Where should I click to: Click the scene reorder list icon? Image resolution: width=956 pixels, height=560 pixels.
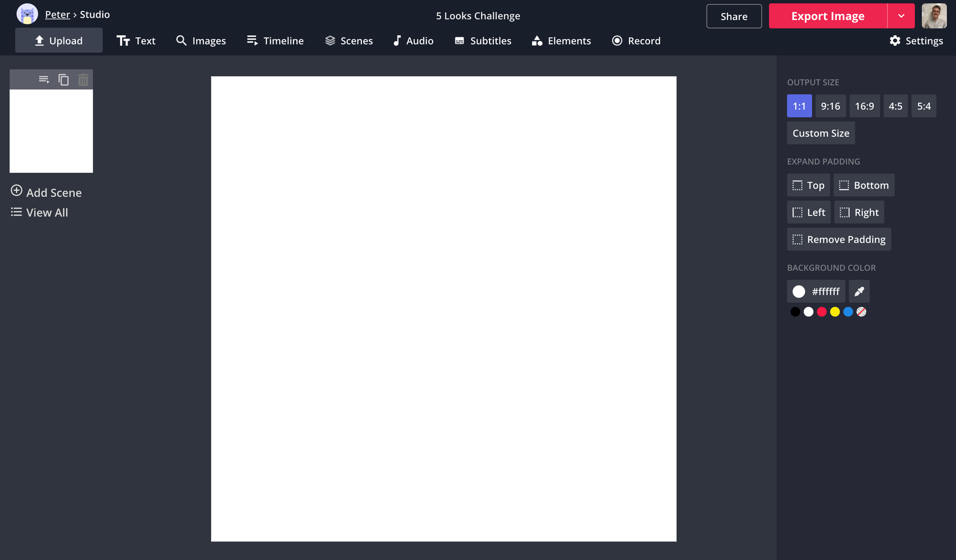click(44, 80)
